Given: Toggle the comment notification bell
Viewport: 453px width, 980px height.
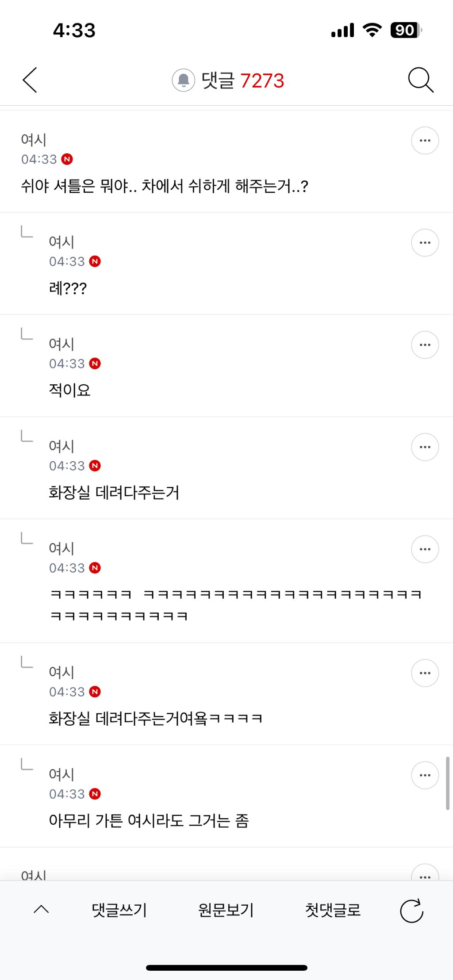Looking at the screenshot, I should click(x=183, y=80).
